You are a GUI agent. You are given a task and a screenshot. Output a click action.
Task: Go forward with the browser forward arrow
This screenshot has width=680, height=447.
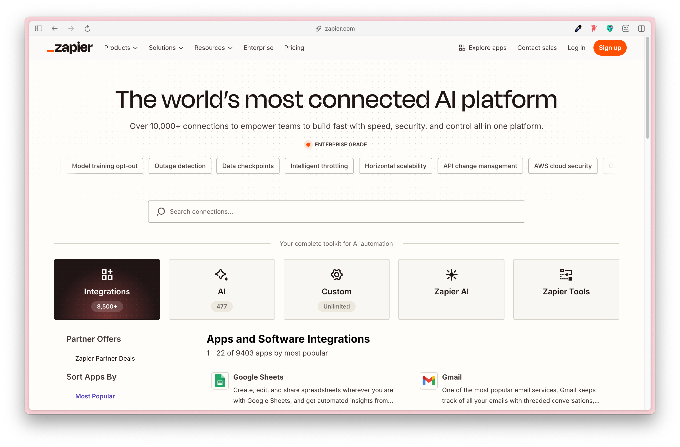pyautogui.click(x=71, y=29)
